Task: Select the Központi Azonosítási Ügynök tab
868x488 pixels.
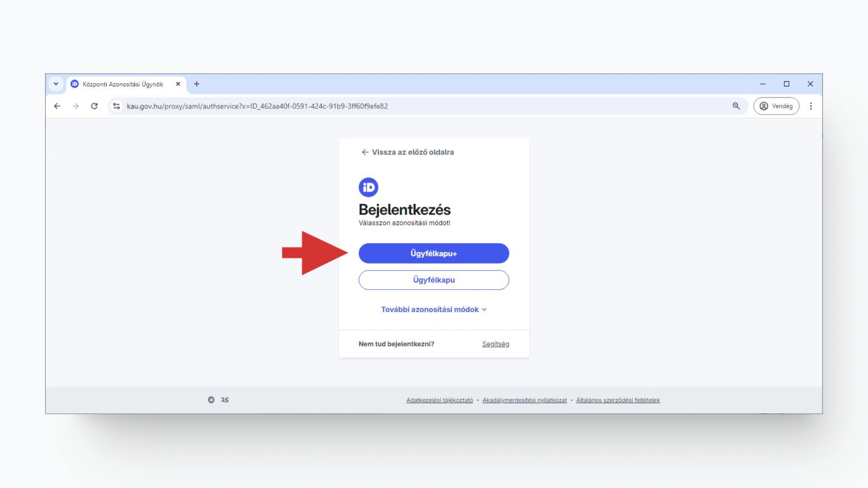Action: pos(123,84)
